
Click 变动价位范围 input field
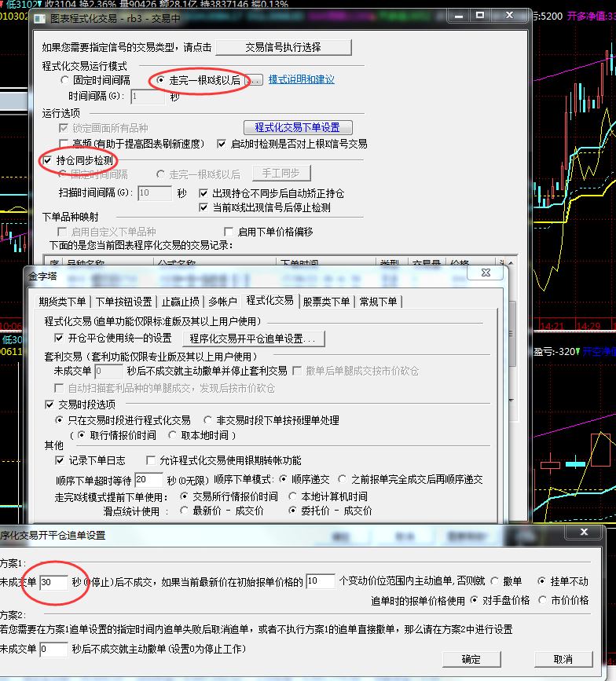(320, 581)
